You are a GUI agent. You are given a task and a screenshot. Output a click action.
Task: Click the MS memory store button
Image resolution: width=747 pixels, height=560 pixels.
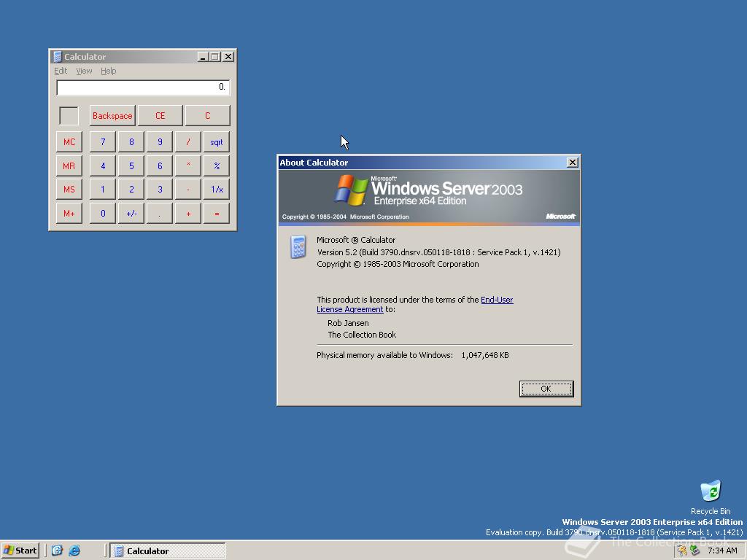coord(69,190)
